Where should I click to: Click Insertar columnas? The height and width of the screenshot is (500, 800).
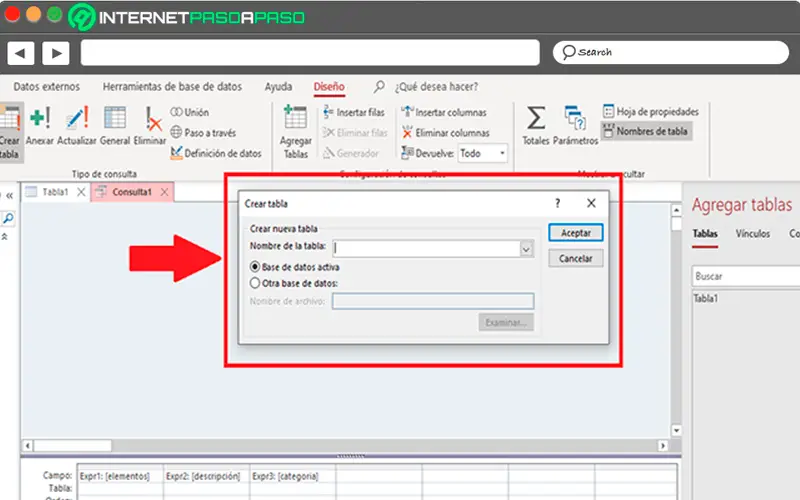click(x=444, y=112)
